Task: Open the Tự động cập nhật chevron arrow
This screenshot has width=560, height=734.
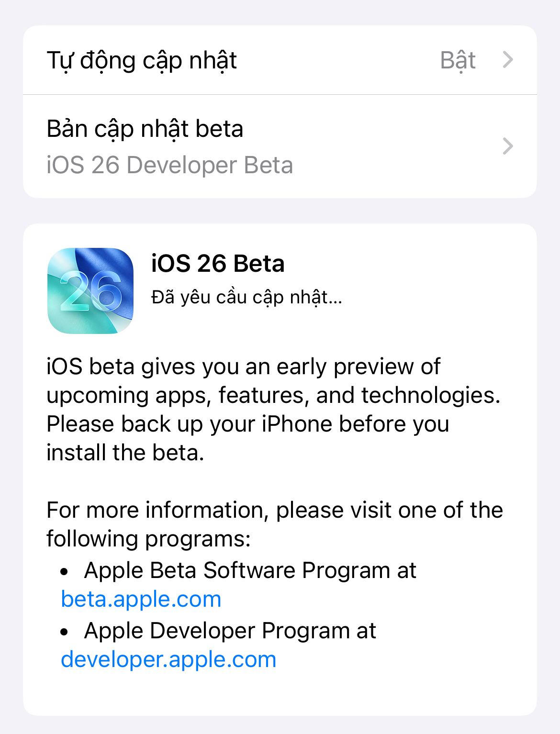Action: coord(508,60)
